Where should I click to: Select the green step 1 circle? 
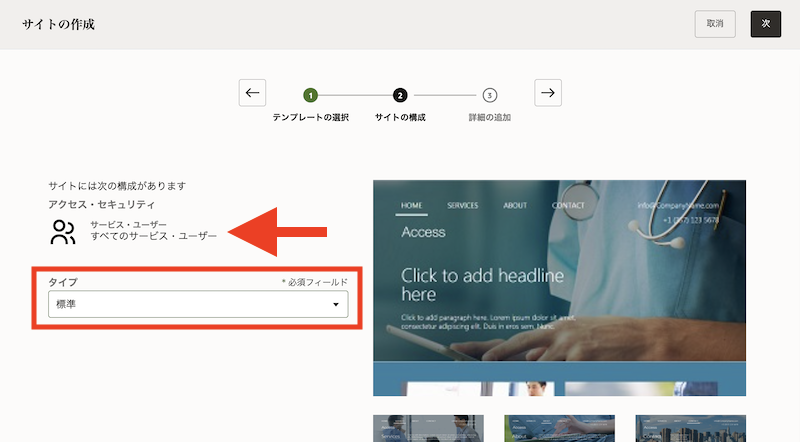tap(311, 95)
